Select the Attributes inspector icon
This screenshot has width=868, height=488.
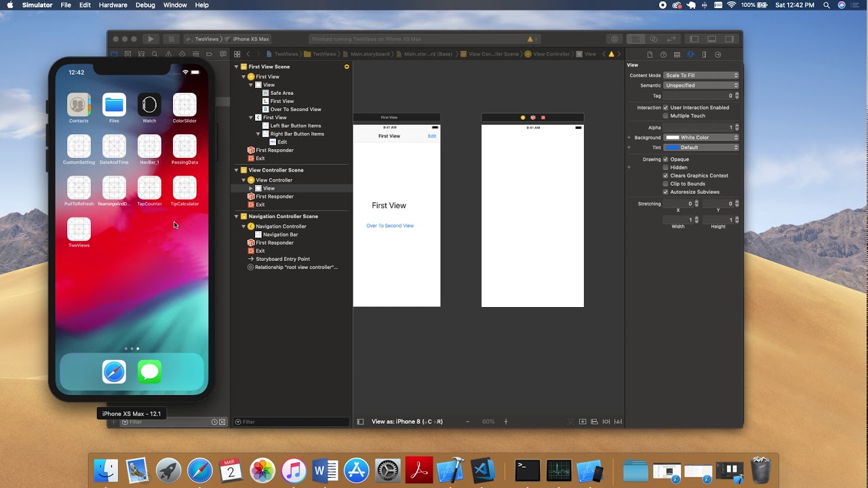click(690, 54)
